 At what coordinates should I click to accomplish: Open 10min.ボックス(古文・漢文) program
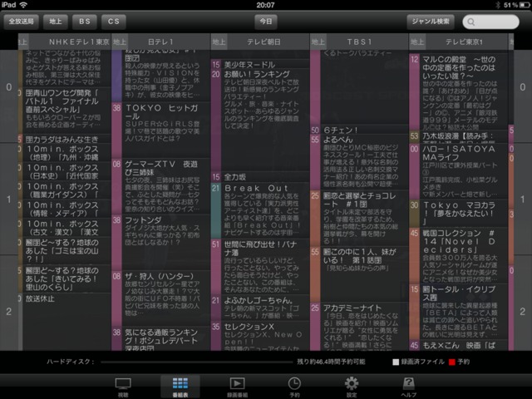[65, 227]
